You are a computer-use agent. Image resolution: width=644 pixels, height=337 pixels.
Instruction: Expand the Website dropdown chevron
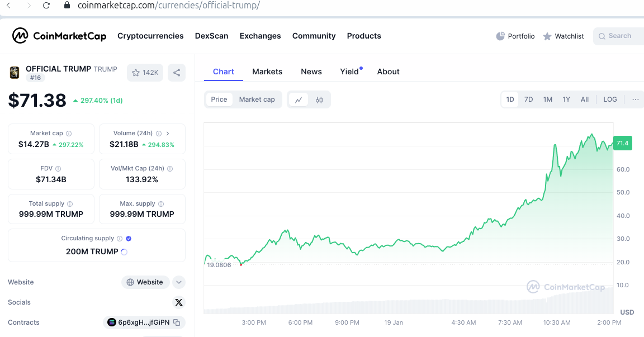point(179,282)
